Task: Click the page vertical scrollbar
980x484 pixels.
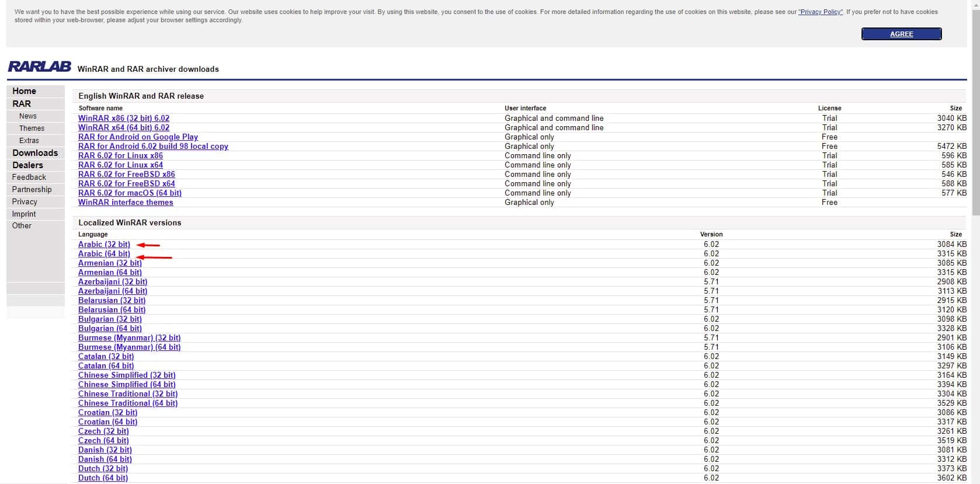Action: (975, 117)
